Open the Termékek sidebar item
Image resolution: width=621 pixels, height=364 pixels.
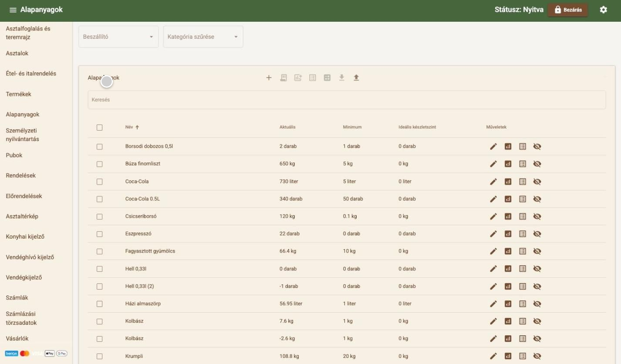19,94
